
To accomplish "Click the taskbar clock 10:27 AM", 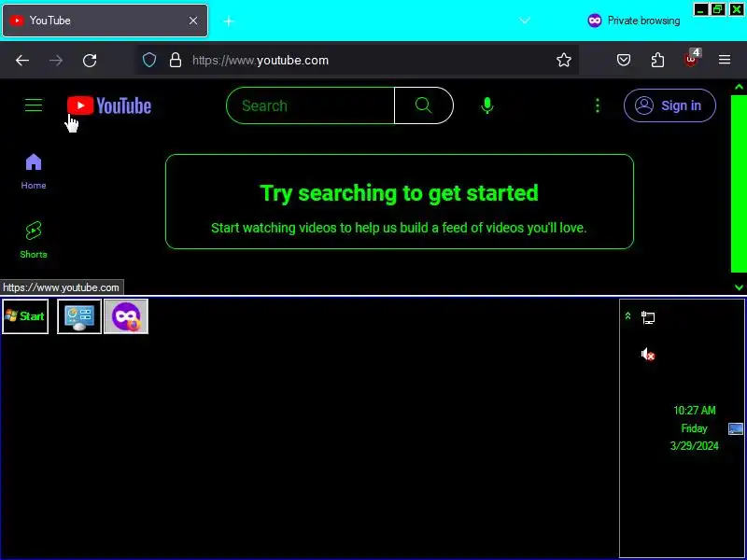I will [x=694, y=410].
